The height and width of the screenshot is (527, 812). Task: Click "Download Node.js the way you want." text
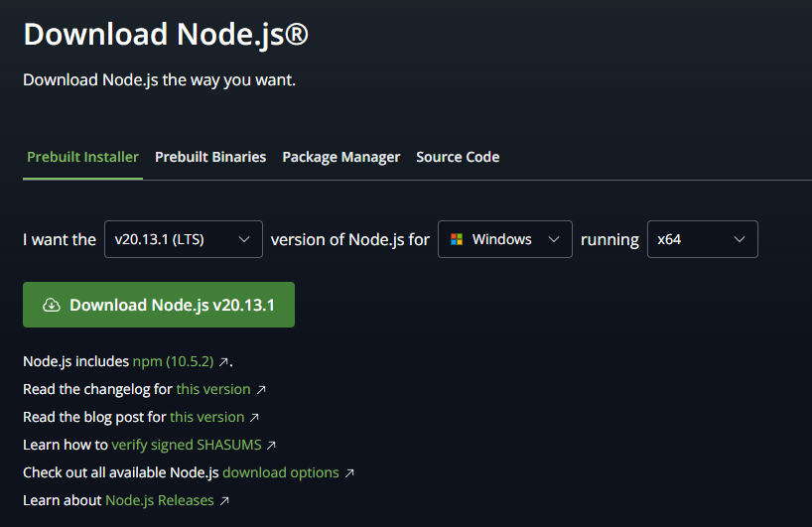(x=160, y=80)
